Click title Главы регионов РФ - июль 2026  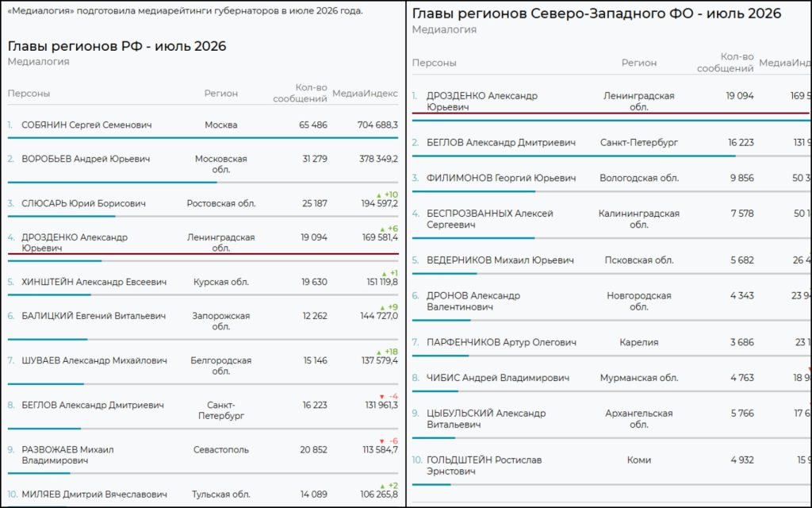pos(117,46)
